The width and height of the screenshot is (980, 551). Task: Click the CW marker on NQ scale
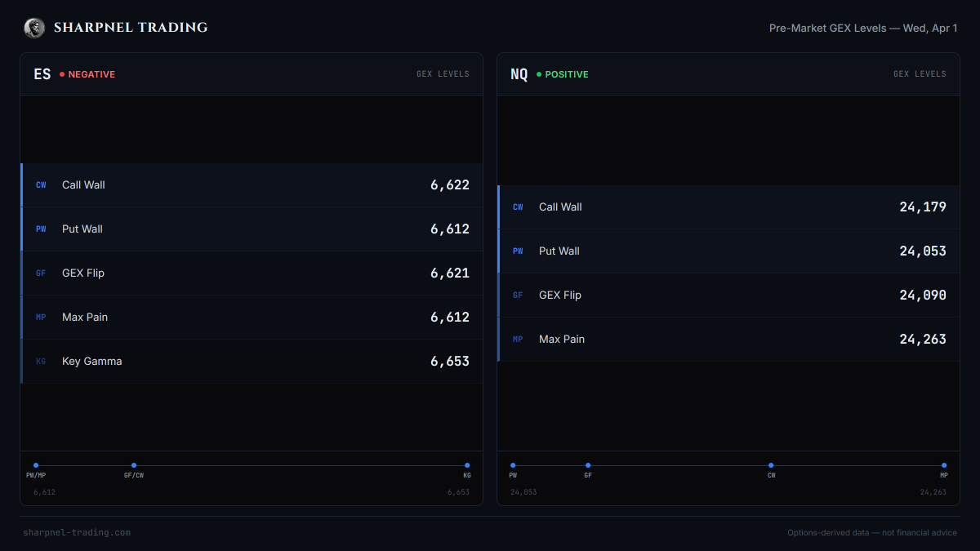tap(771, 465)
